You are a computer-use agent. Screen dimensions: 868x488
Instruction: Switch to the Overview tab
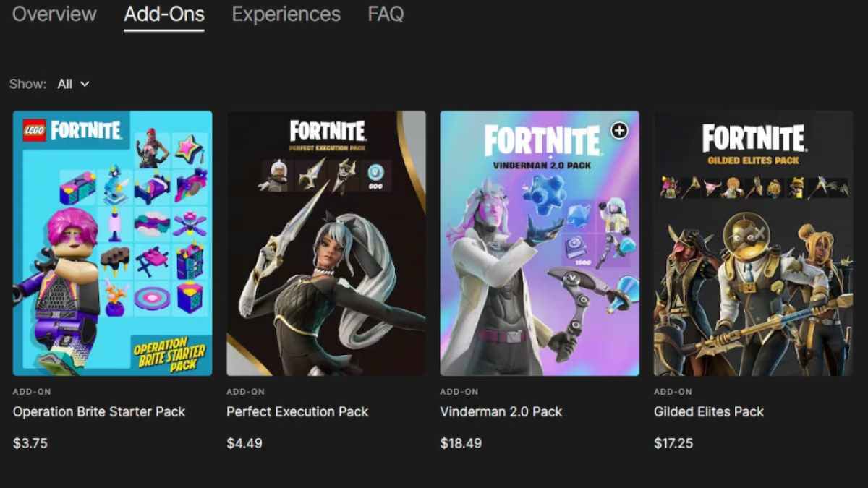click(x=54, y=14)
